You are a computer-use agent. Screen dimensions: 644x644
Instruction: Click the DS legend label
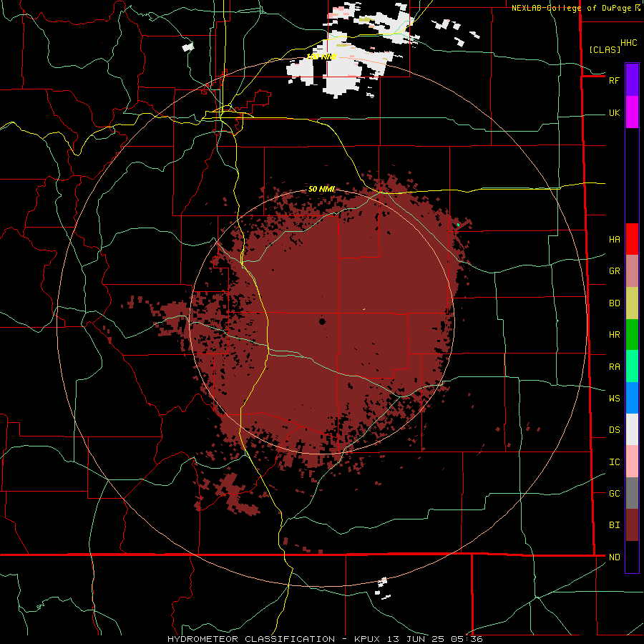tap(614, 430)
